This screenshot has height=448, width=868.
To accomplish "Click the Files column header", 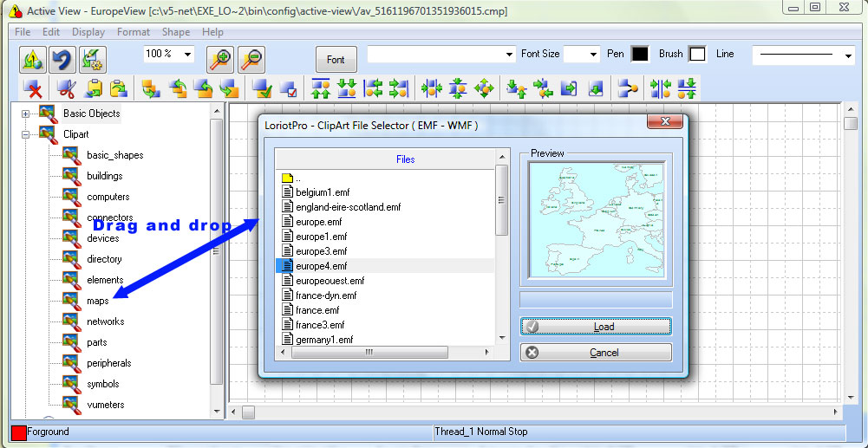I will click(385, 159).
